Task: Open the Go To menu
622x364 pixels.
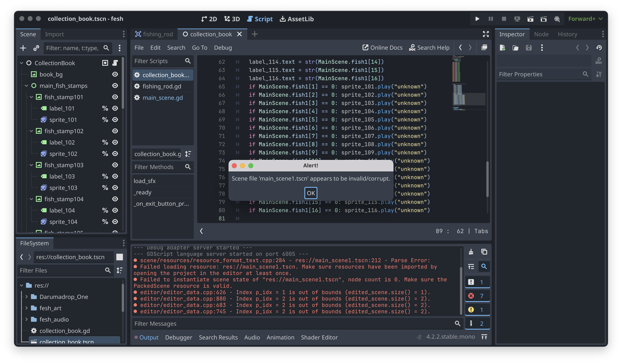Action: (199, 48)
